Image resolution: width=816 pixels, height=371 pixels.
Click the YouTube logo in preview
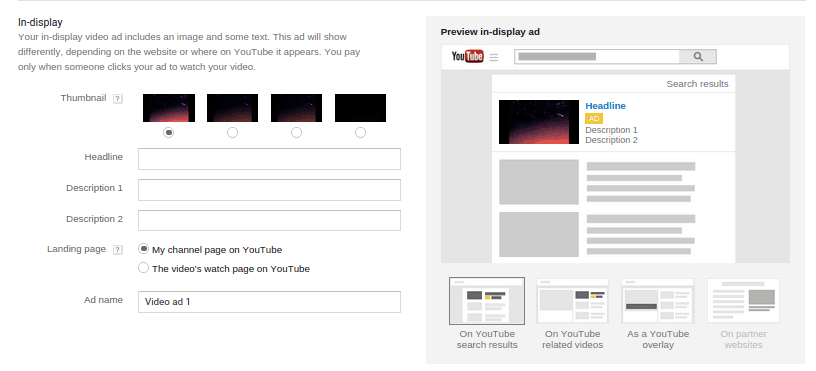click(467, 56)
